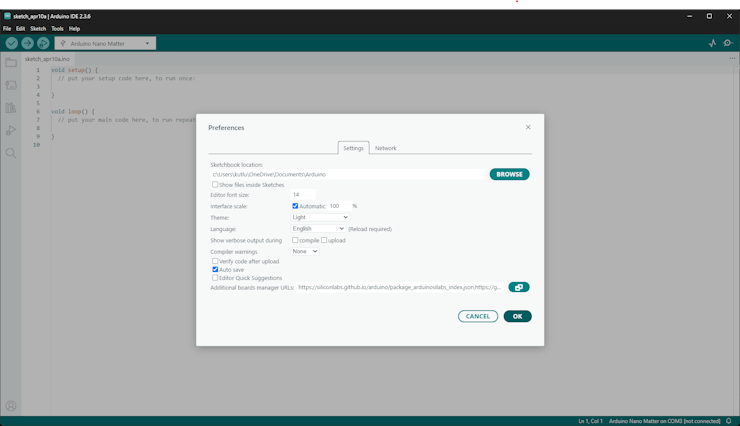Start debugging with the debug toolbar icon

click(43, 43)
